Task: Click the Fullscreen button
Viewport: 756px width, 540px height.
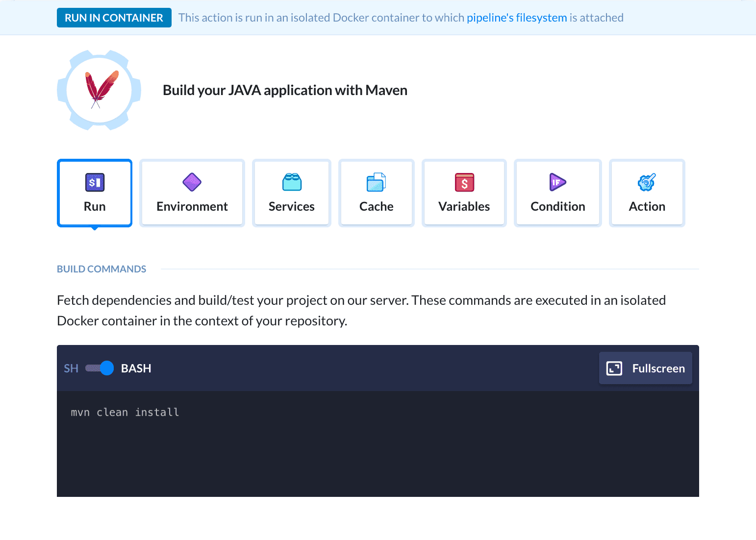Action: click(646, 368)
